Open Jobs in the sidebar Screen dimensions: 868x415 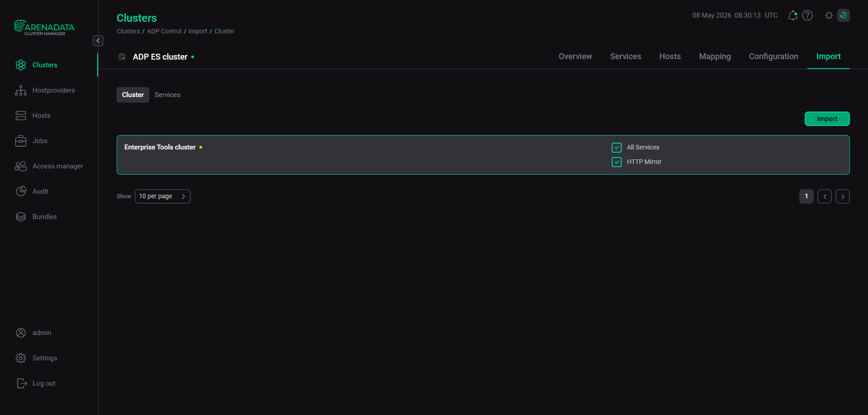click(40, 141)
